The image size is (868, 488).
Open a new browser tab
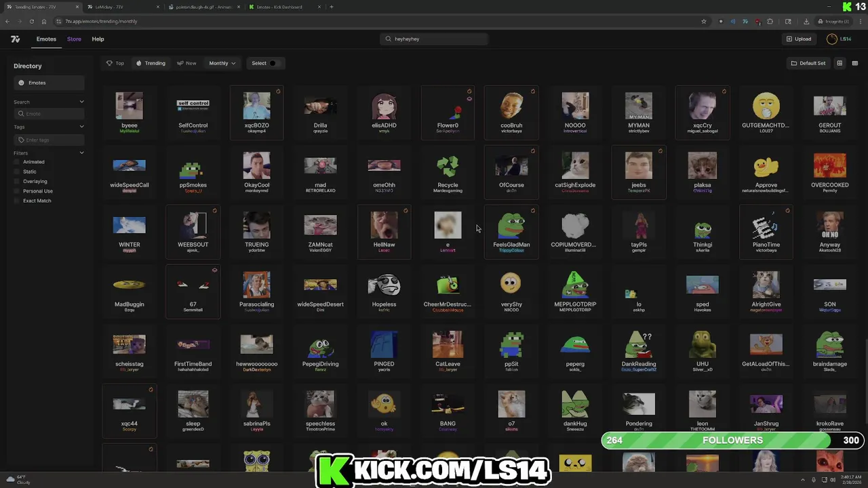coord(331,7)
